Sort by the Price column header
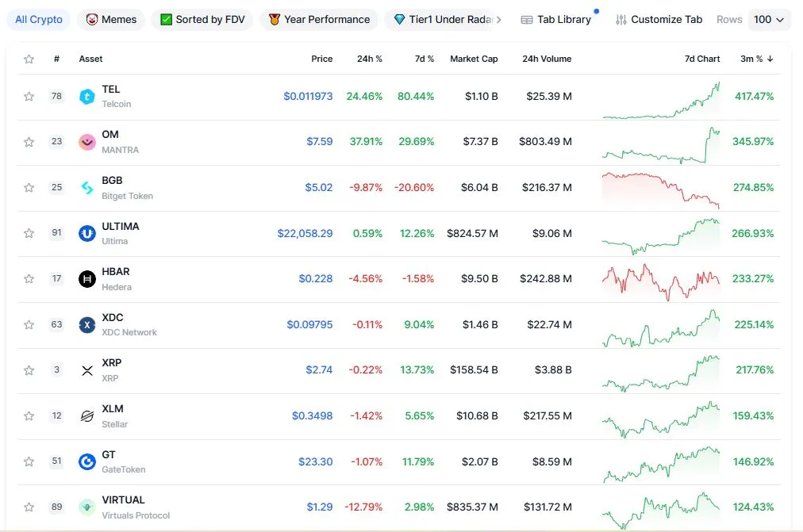Screen dimensions: 803x532 tap(321, 59)
